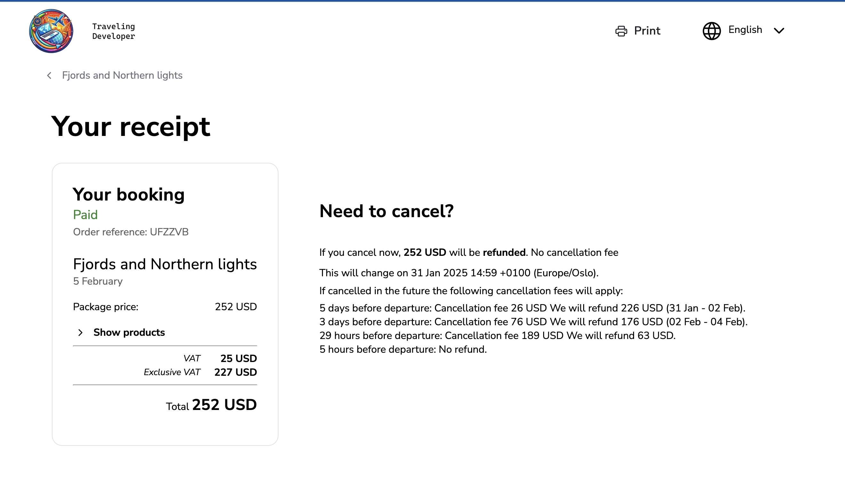Click the back arrow beside Fjords breadcrumb
This screenshot has height=504, width=845.
click(x=50, y=75)
